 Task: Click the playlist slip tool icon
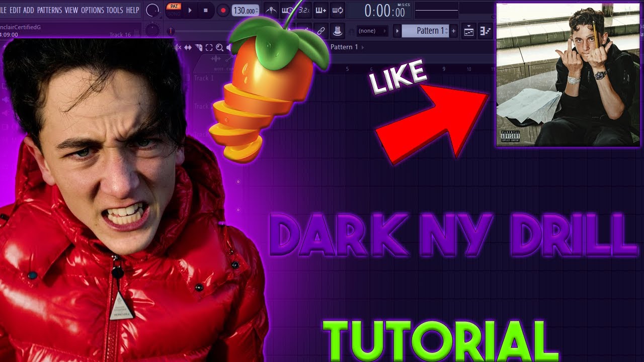[x=188, y=47]
